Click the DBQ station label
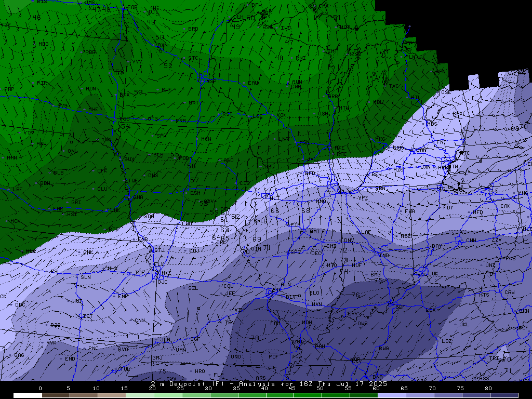532x399 pixels. click(270, 167)
